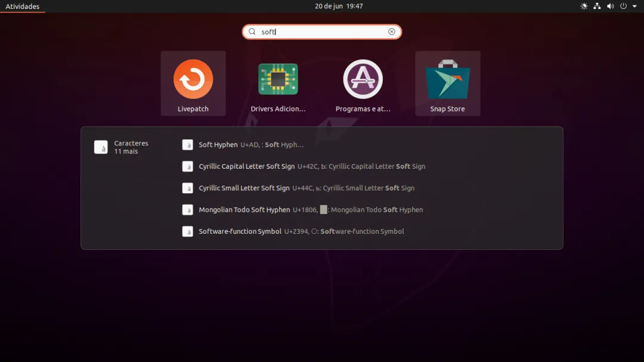Click the icon beside Software-function Symbol

pos(188,231)
